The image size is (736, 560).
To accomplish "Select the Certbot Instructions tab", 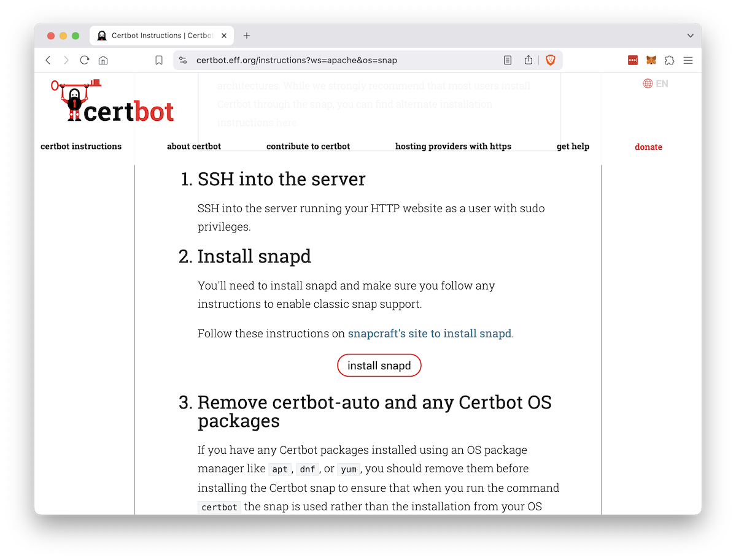I will [161, 36].
